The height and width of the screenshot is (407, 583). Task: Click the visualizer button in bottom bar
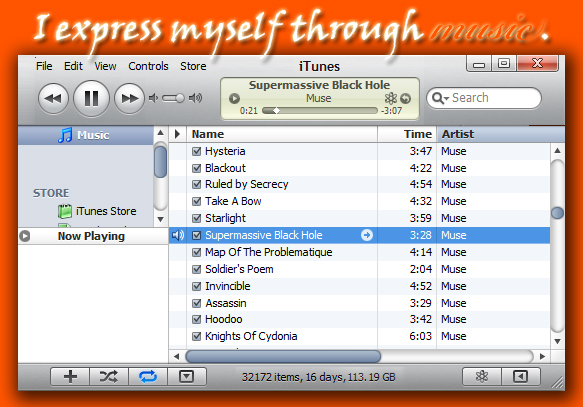click(x=482, y=377)
